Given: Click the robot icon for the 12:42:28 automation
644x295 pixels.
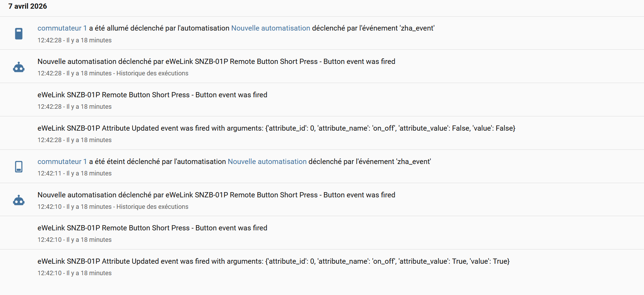Looking at the screenshot, I should click(19, 67).
